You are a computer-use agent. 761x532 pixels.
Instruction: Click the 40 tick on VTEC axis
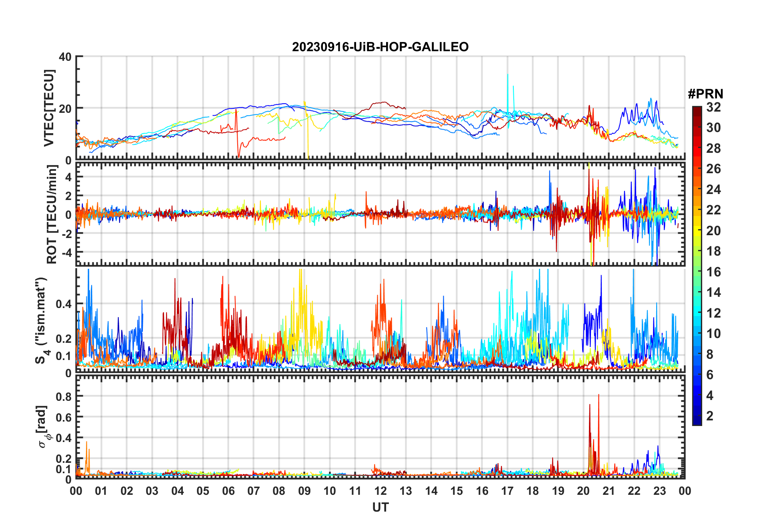tap(65, 57)
